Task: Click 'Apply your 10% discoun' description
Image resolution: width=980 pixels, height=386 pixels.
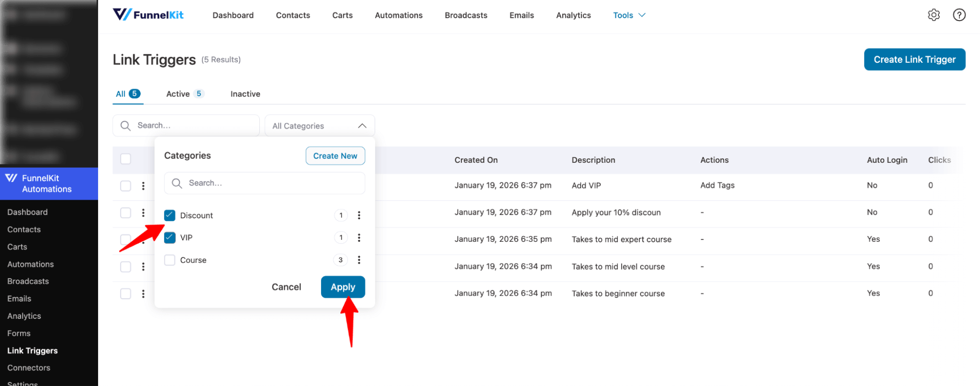Action: click(x=616, y=212)
